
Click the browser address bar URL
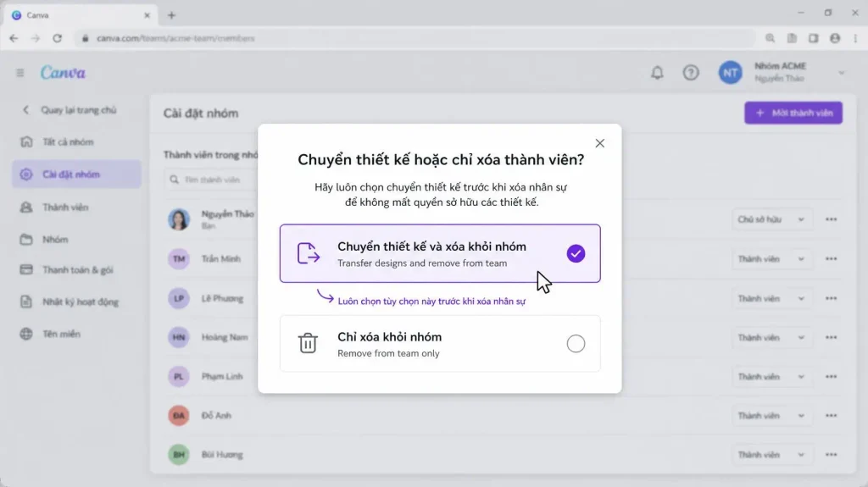[x=175, y=38]
